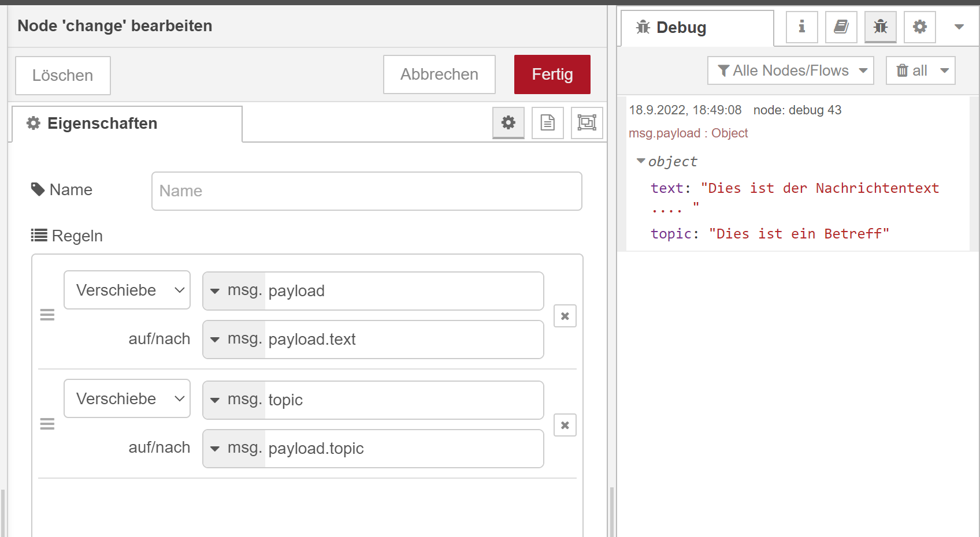Image resolution: width=980 pixels, height=537 pixels.
Task: Grab the second rule reorder handle
Action: [47, 424]
